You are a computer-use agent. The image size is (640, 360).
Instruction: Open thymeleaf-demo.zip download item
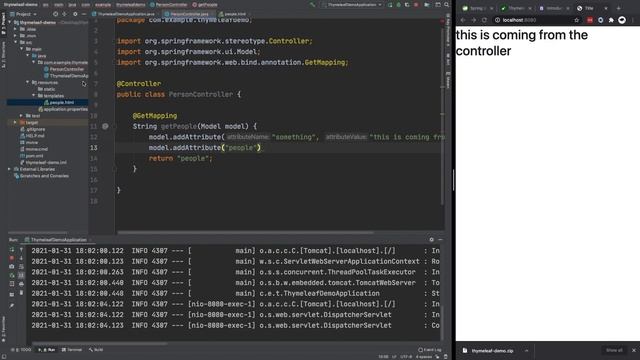tap(492, 351)
